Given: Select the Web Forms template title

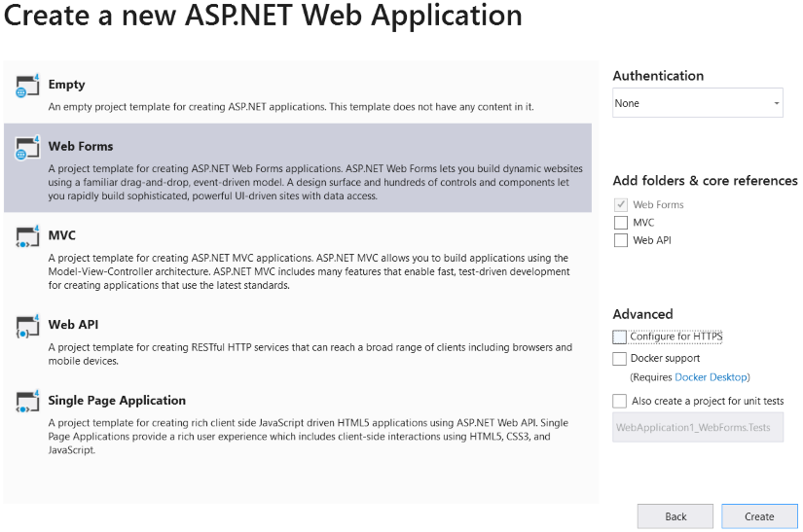Looking at the screenshot, I should [x=81, y=146].
